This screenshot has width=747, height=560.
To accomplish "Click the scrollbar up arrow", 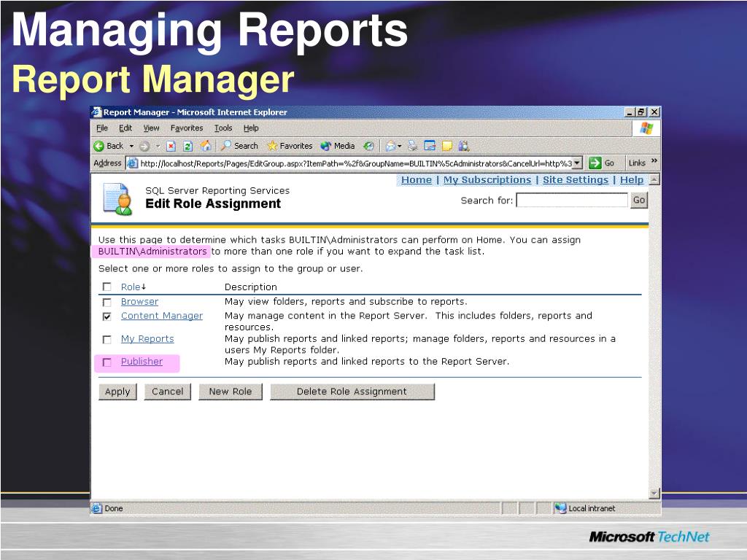I will pos(654,179).
